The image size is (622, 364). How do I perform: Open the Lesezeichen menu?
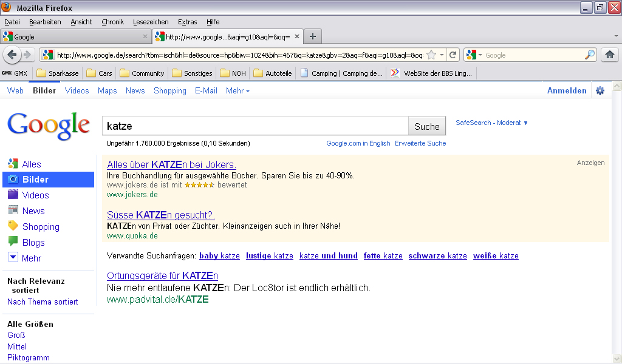[151, 22]
